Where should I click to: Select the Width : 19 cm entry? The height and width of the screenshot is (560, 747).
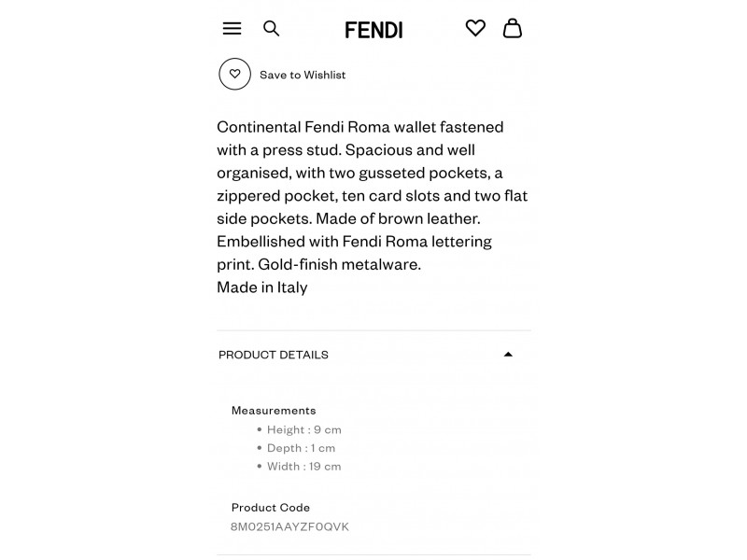point(304,466)
